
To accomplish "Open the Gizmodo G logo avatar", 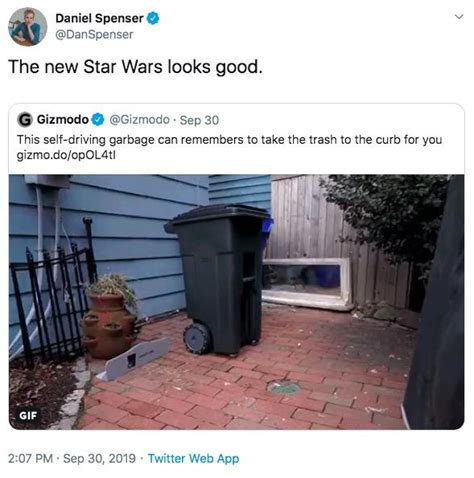I will [25, 120].
